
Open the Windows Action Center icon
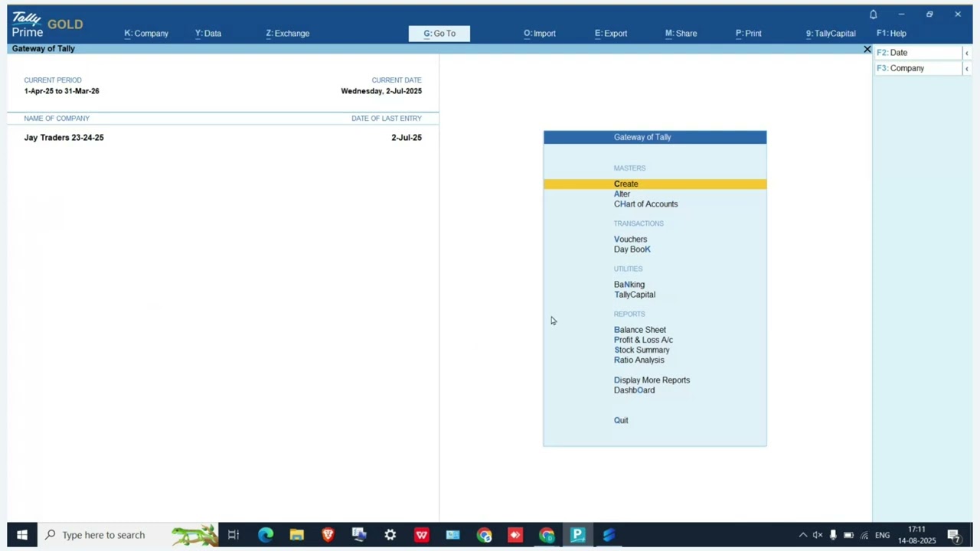pyautogui.click(x=954, y=535)
